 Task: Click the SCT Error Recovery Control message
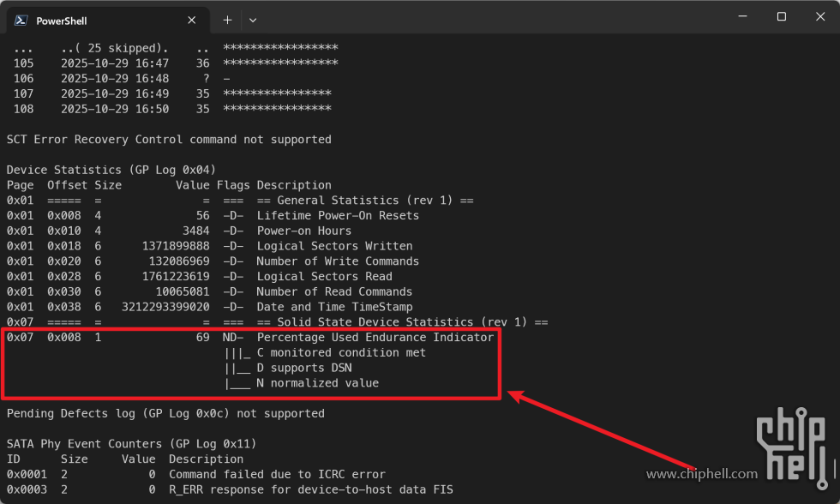coord(168,139)
